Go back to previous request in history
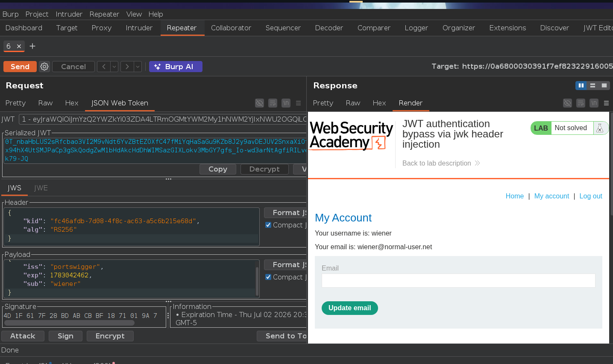The height and width of the screenshot is (364, 613). pos(103,67)
